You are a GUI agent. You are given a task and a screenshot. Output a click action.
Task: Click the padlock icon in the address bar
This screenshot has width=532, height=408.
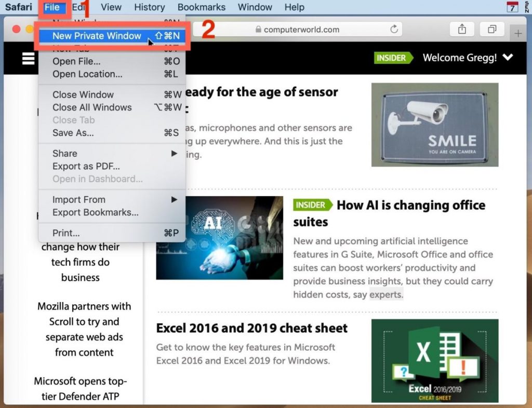259,30
